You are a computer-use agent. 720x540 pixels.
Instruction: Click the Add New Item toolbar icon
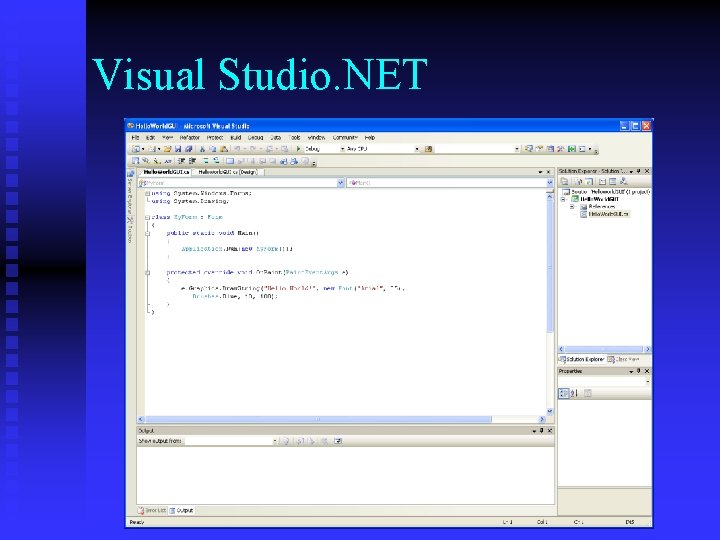point(152,149)
